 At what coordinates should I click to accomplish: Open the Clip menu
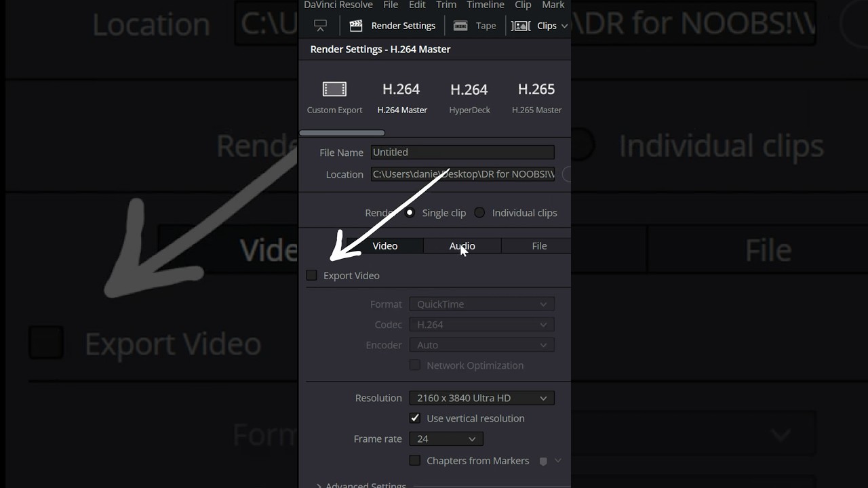pyautogui.click(x=523, y=5)
